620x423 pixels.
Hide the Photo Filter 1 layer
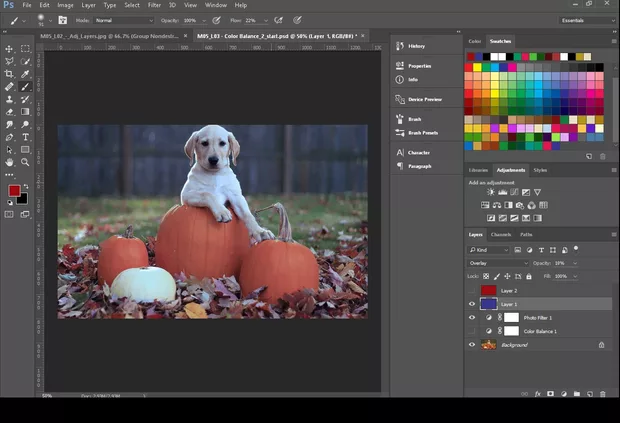[472, 318]
